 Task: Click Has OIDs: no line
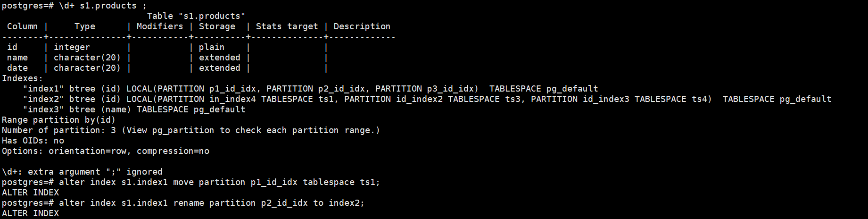(x=33, y=141)
